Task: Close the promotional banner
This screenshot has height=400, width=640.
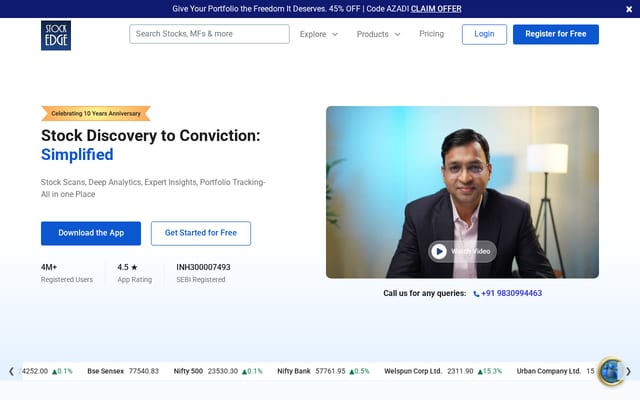Action: point(629,9)
